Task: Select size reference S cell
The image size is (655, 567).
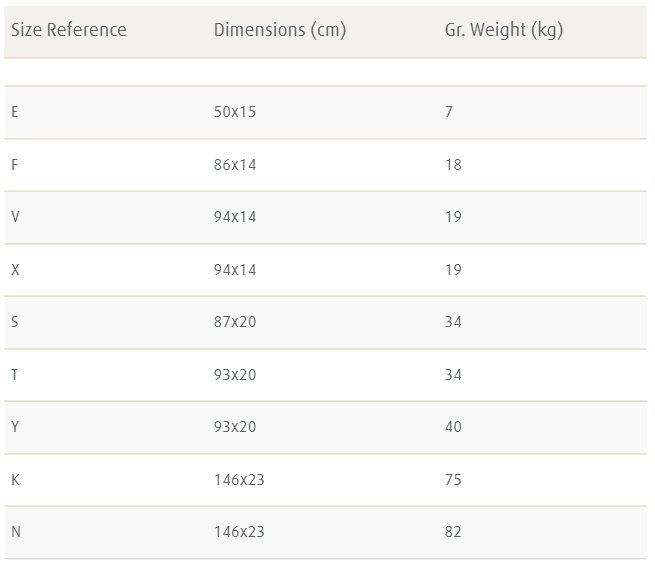Action: 15,322
